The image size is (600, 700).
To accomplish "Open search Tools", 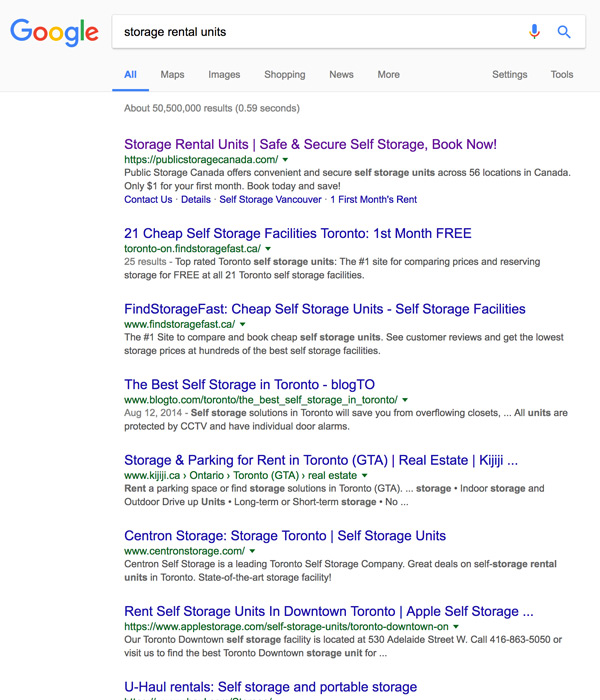I will [x=562, y=75].
